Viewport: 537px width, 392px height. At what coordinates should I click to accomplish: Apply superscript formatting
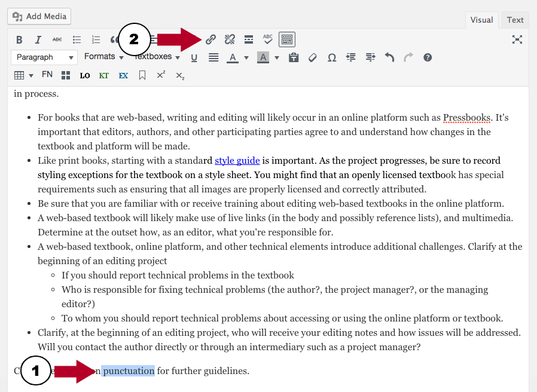(x=161, y=75)
